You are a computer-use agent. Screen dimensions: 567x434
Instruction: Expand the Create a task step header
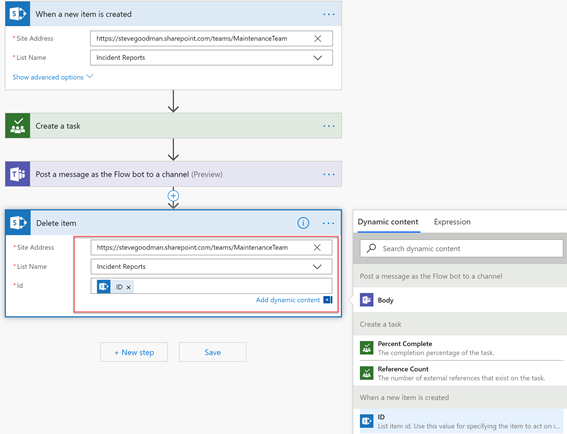(173, 126)
